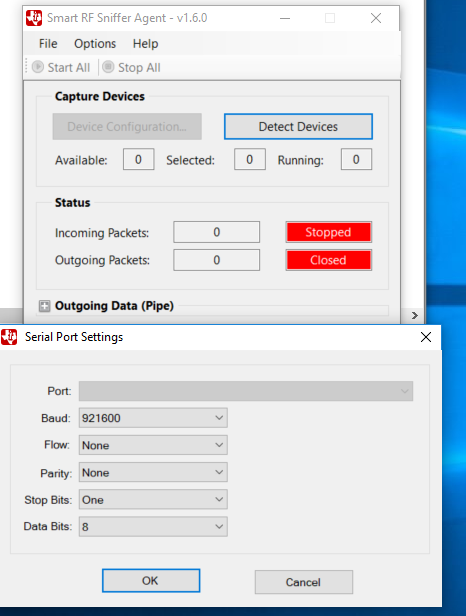Open the Flow control dropdown
Image resolution: width=466 pixels, height=616 pixels.
153,445
